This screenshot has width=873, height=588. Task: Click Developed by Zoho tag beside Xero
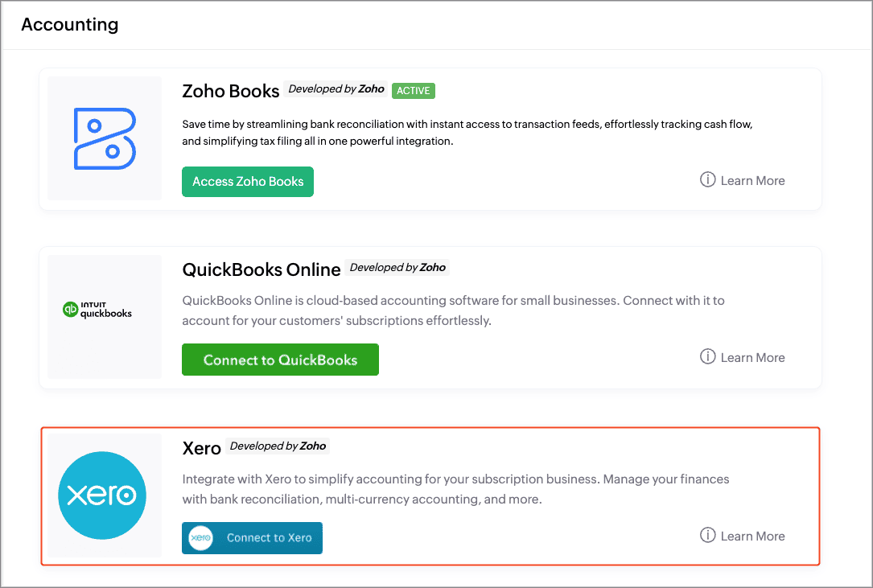click(x=278, y=446)
